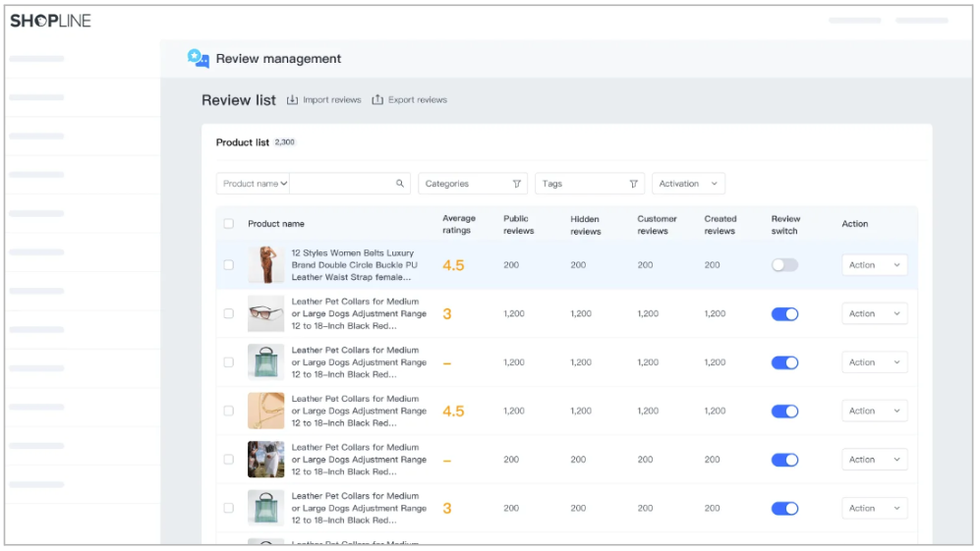Click the Tags filter funnel icon

[634, 184]
